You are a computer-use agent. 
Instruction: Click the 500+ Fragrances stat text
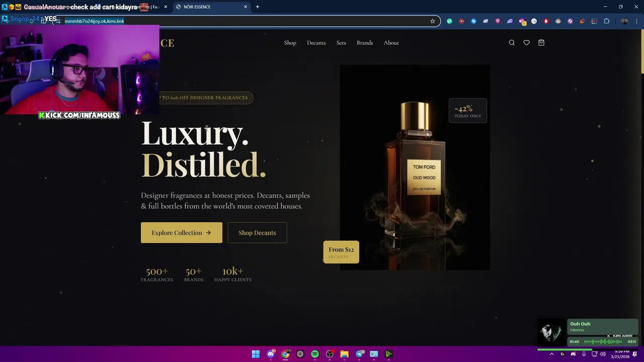pos(156,275)
